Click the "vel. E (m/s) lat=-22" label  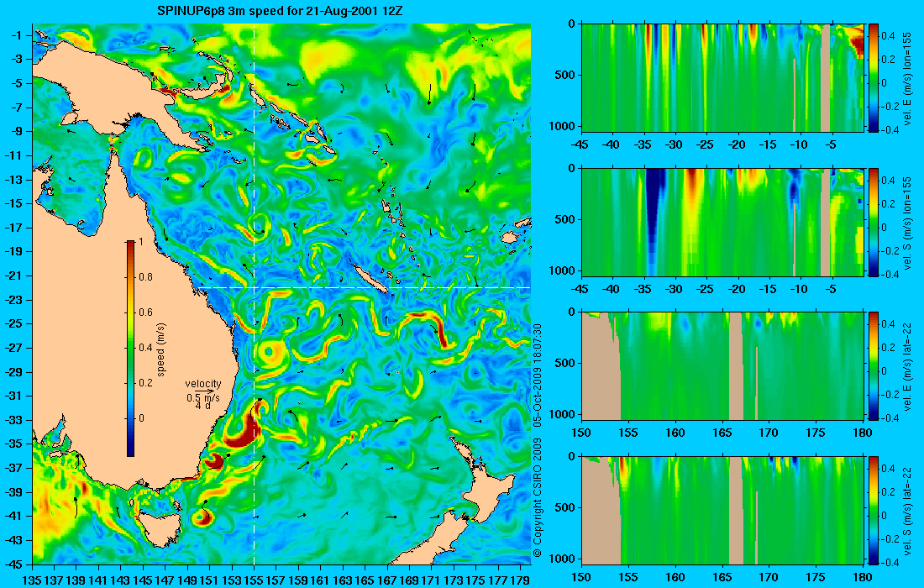[x=907, y=365]
